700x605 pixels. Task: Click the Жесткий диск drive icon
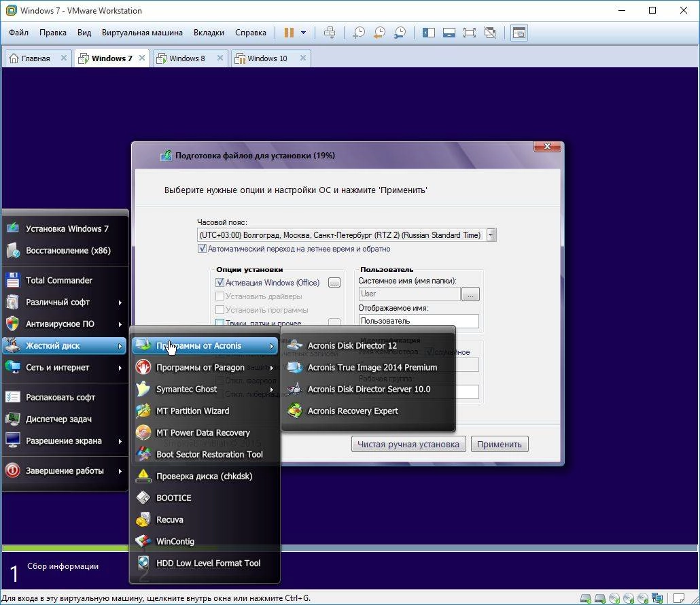tap(12, 345)
